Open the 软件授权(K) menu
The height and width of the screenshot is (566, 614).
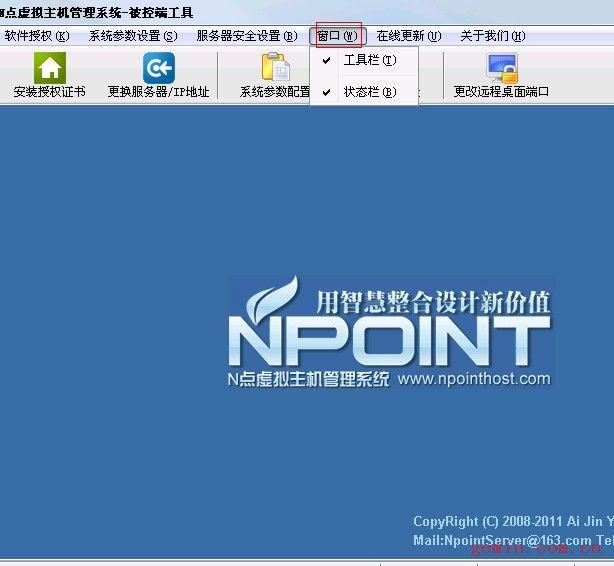[37, 36]
